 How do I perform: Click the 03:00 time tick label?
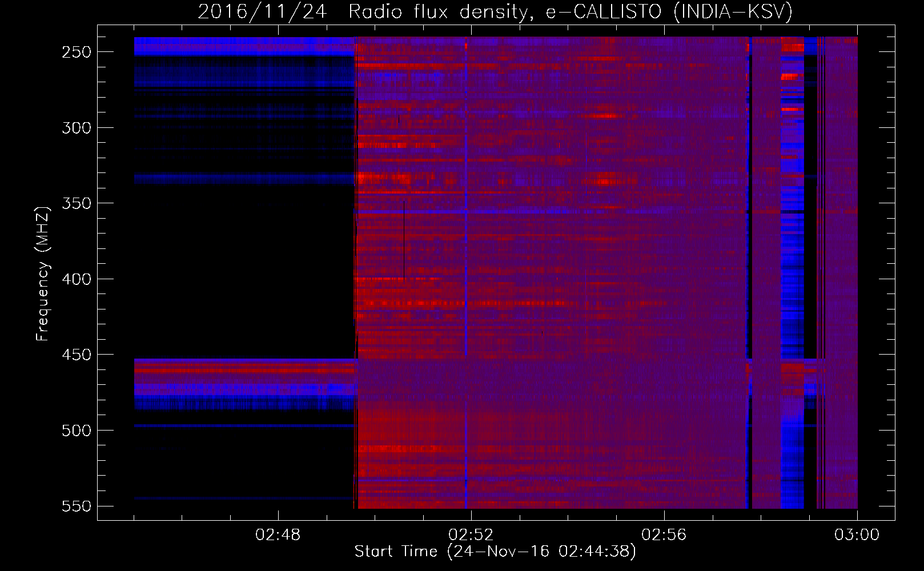[x=857, y=535]
